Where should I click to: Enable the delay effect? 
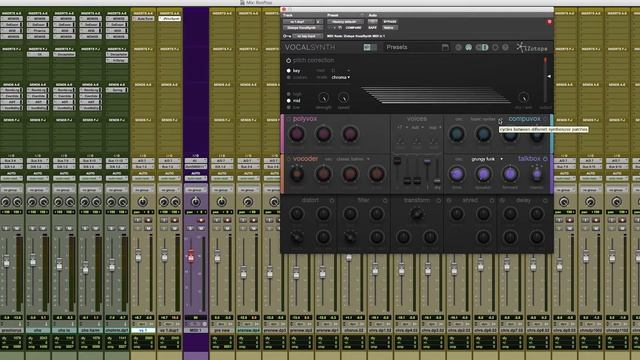[x=545, y=201]
